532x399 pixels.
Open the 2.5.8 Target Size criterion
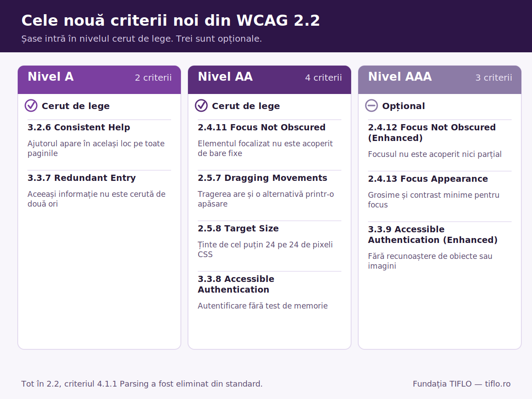coord(238,228)
